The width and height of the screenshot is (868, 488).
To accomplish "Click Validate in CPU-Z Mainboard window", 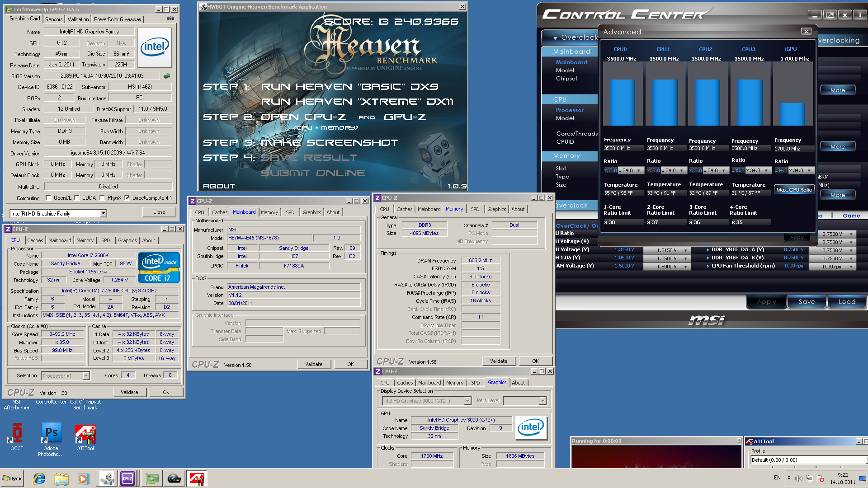I will pyautogui.click(x=314, y=364).
